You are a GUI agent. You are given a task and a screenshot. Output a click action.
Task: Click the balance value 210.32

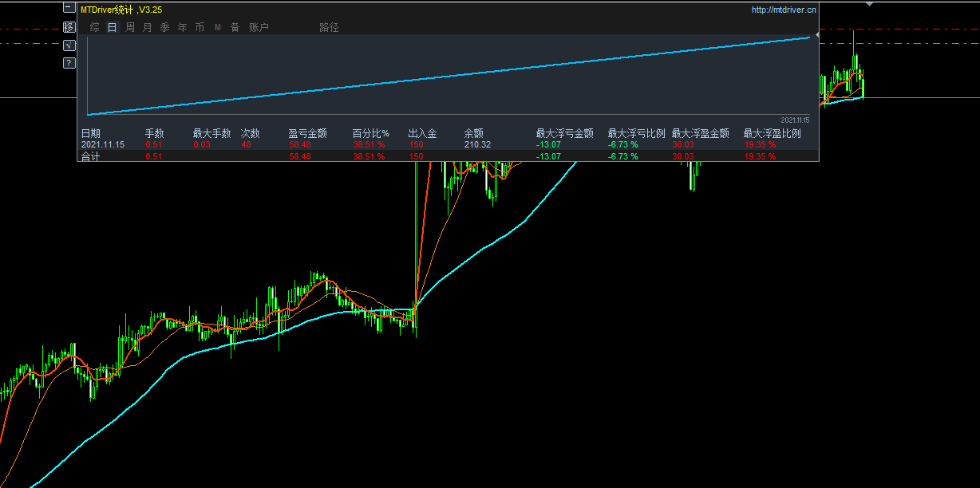coord(478,145)
